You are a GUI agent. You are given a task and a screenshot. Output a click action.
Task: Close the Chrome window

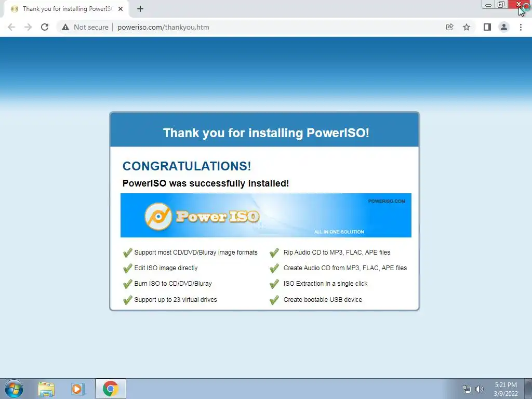(x=519, y=4)
